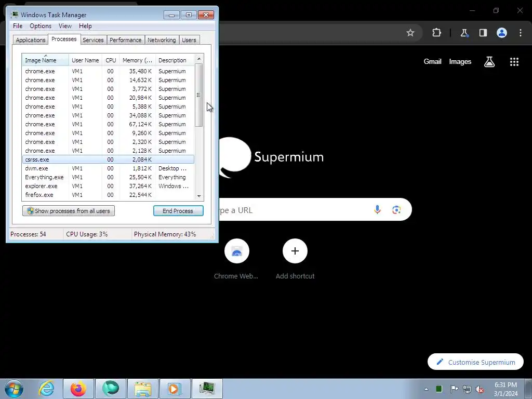Select the Processes tab
Image resolution: width=532 pixels, height=399 pixels.
tap(64, 39)
